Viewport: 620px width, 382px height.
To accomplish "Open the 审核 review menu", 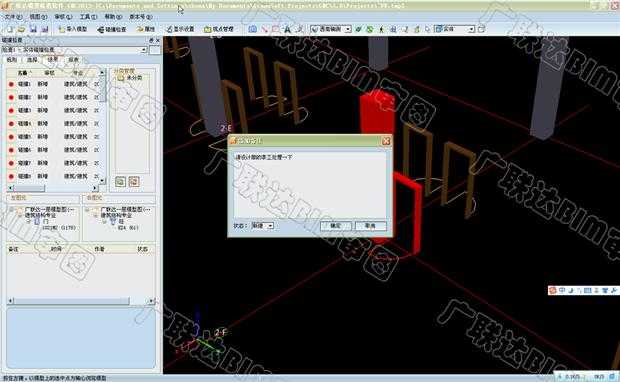I will (63, 17).
